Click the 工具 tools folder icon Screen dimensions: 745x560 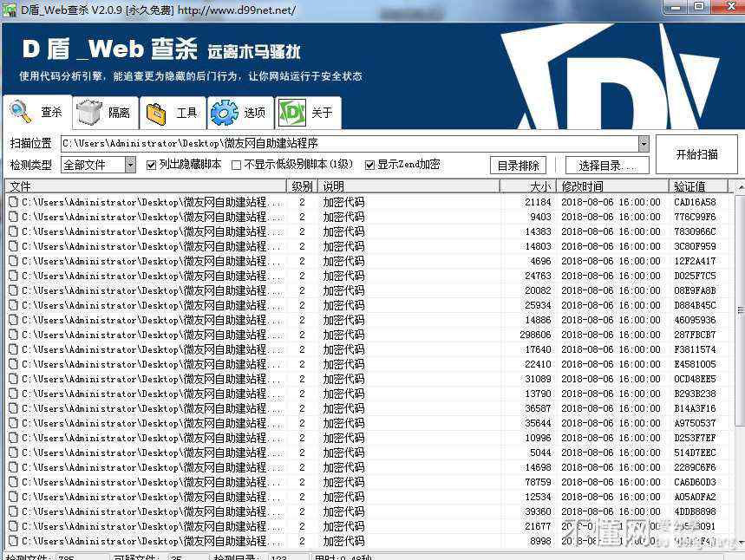(x=156, y=113)
